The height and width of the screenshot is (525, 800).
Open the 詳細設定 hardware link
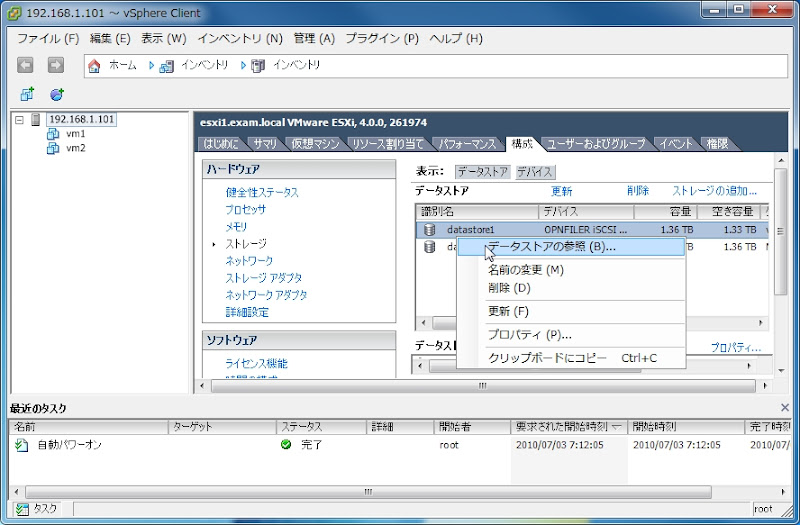point(247,312)
